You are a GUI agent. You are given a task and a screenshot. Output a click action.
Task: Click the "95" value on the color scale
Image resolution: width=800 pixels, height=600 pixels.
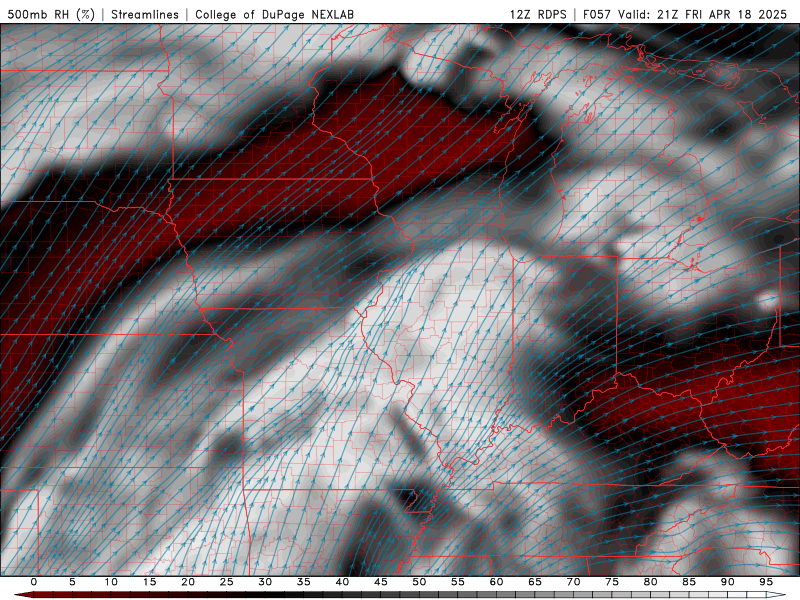coord(766,582)
